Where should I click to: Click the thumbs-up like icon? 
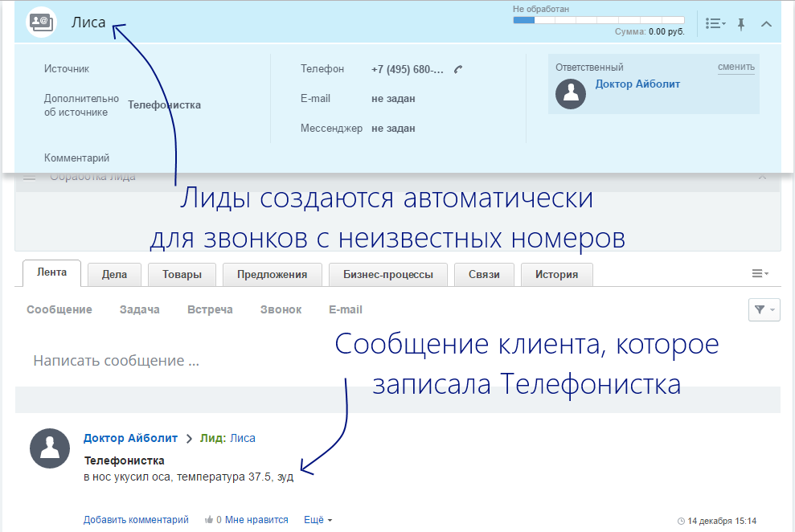(209, 520)
